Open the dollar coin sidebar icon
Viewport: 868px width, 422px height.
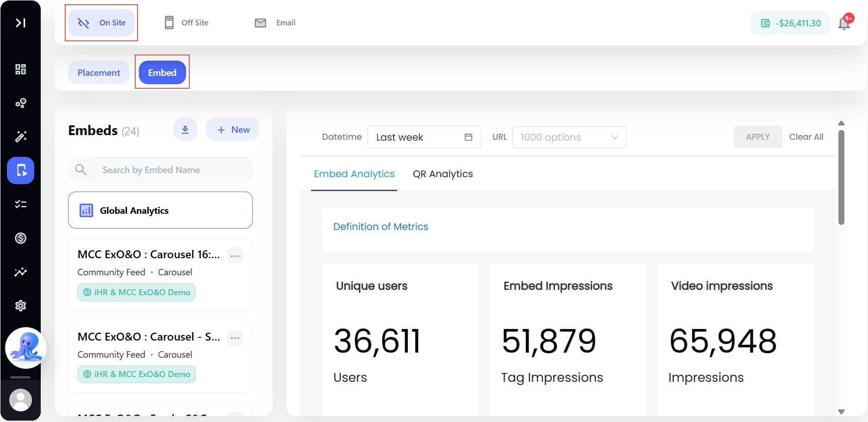coord(20,238)
